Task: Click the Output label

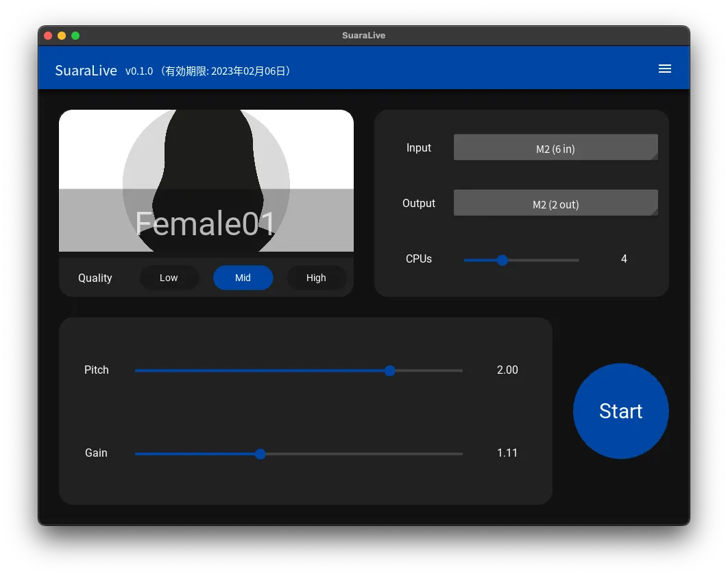Action: coord(419,204)
